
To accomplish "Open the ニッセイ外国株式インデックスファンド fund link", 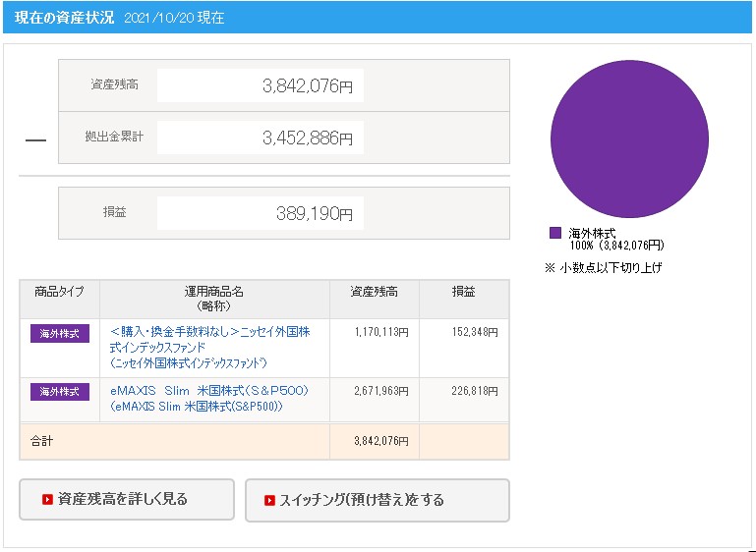I will (x=209, y=348).
